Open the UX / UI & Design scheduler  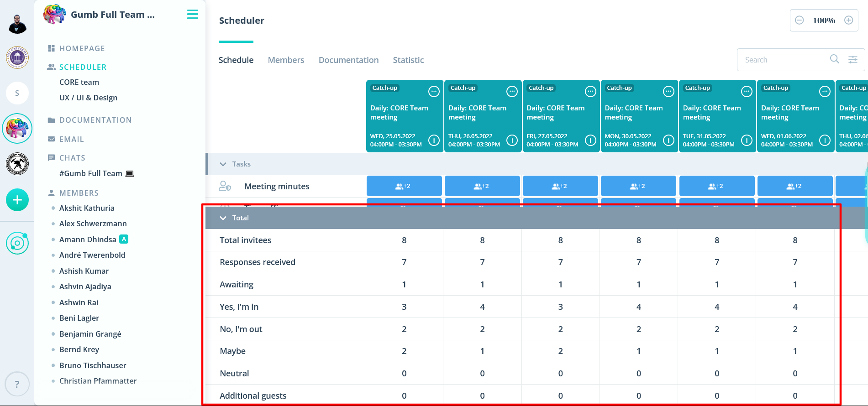click(88, 98)
